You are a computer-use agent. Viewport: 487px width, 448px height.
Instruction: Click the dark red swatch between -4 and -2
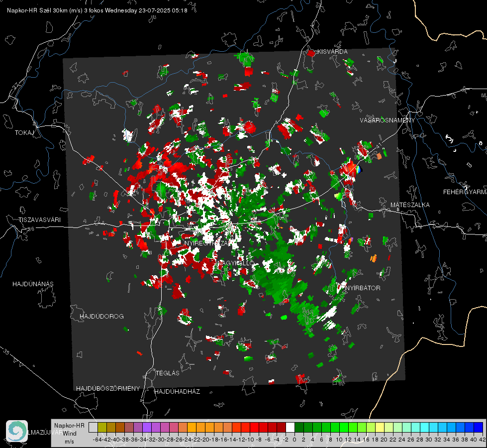[282, 428]
